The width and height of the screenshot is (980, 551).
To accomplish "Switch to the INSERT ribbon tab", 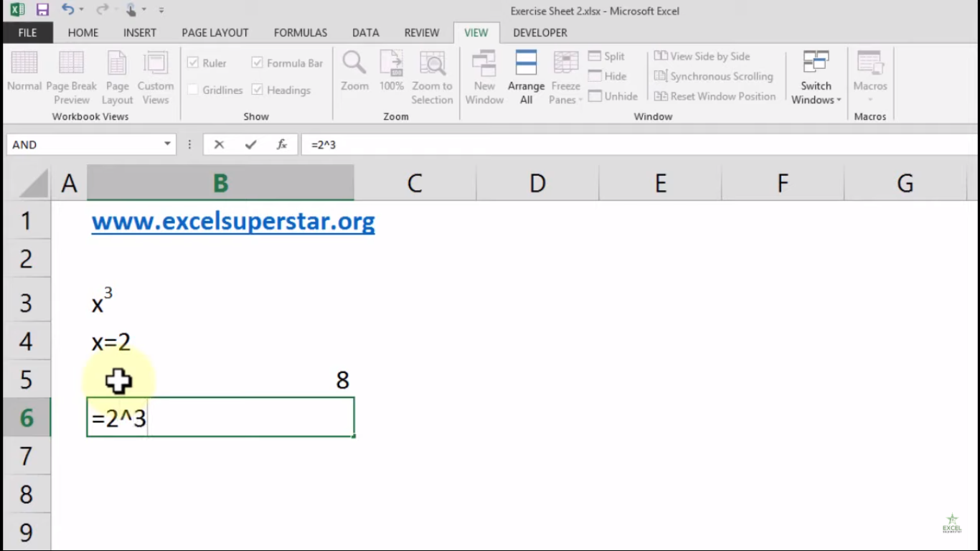I will click(140, 32).
